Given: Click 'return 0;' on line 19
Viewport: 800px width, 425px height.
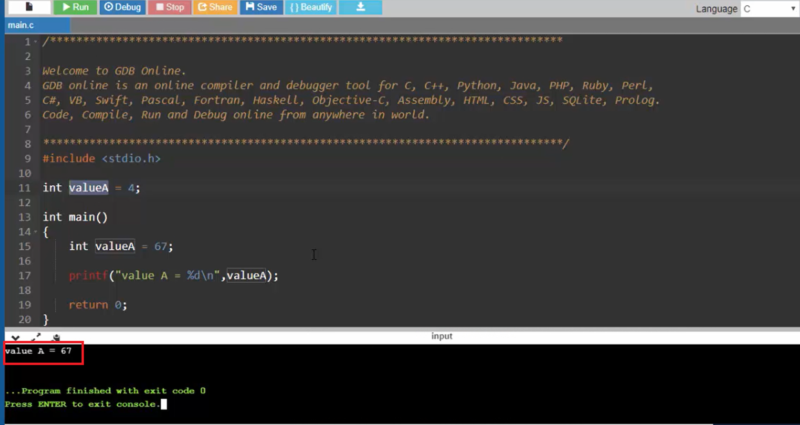Looking at the screenshot, I should [98, 305].
